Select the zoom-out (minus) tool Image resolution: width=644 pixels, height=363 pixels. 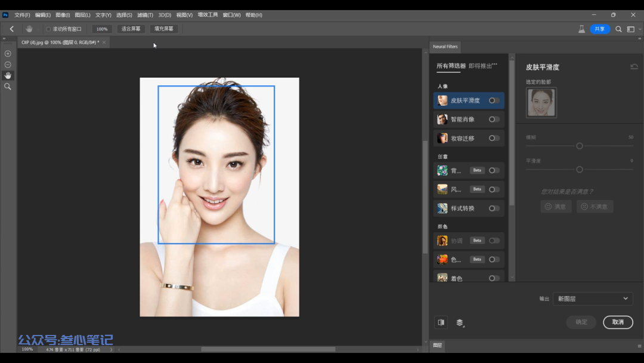point(8,64)
